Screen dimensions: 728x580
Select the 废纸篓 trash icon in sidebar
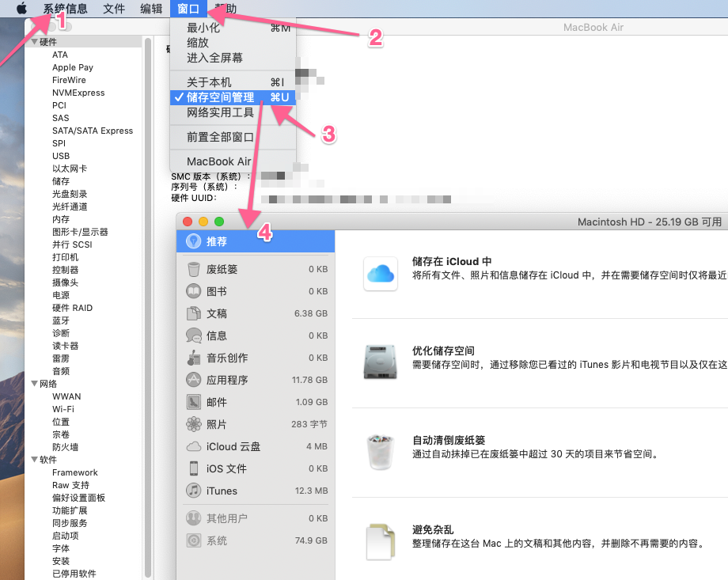pos(194,269)
